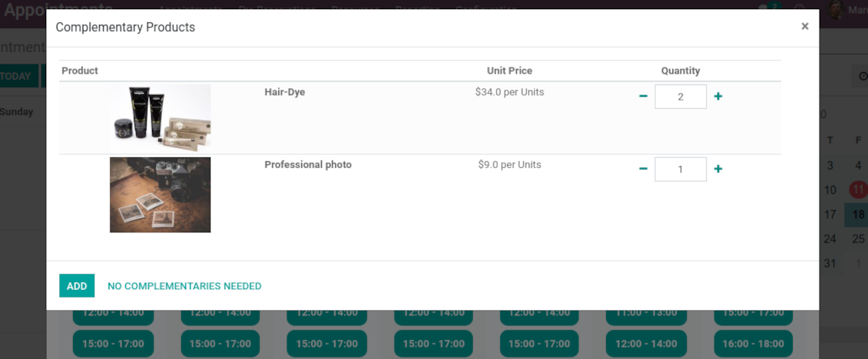Click the ADD button

click(x=77, y=285)
